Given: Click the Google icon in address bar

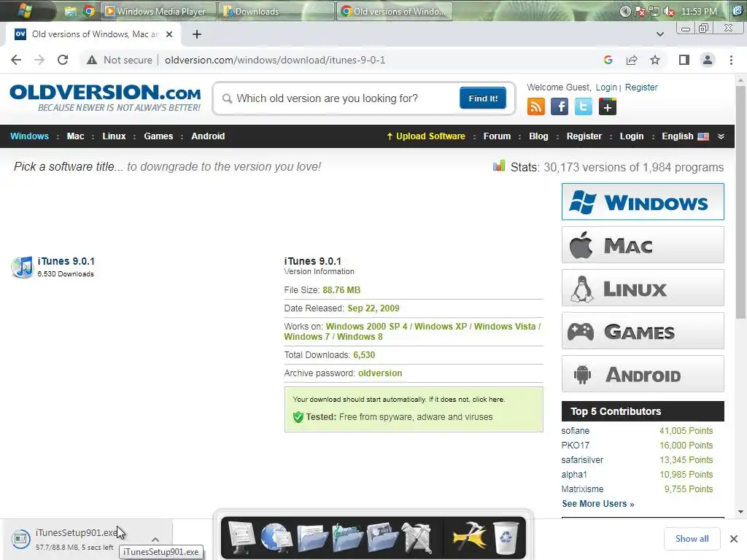Looking at the screenshot, I should [608, 60].
